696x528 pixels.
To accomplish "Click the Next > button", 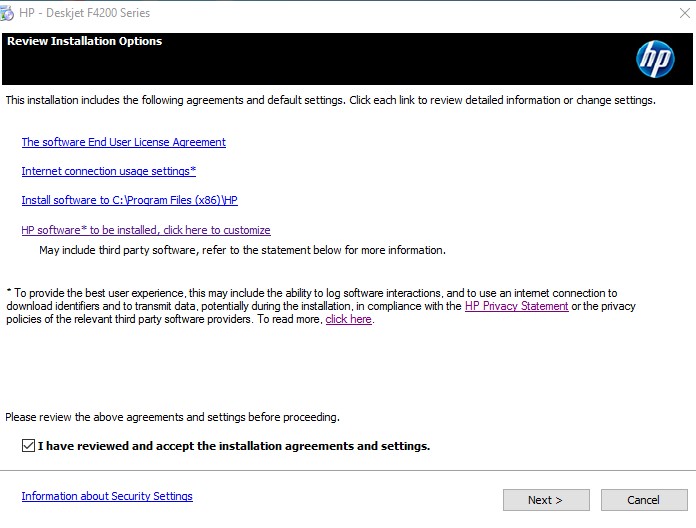I will click(546, 500).
